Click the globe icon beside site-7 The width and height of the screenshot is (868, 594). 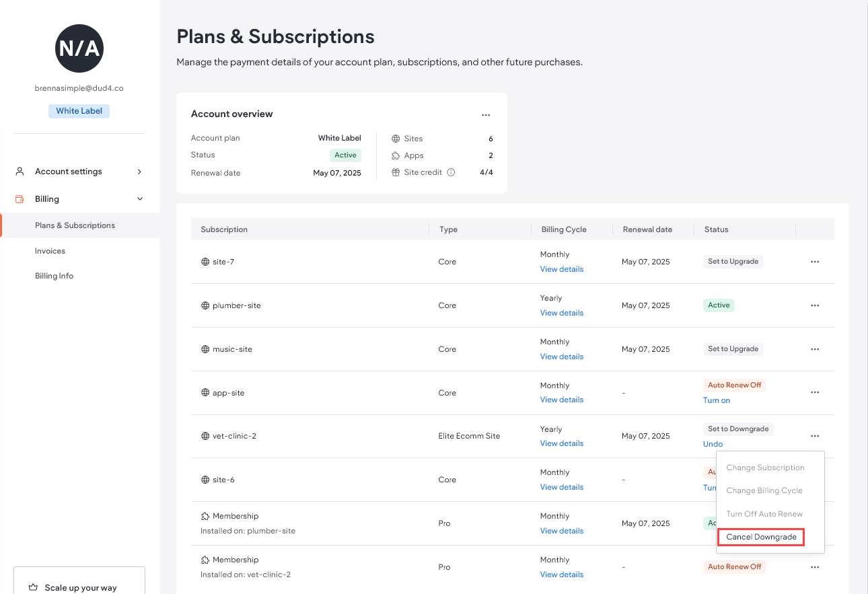(205, 261)
